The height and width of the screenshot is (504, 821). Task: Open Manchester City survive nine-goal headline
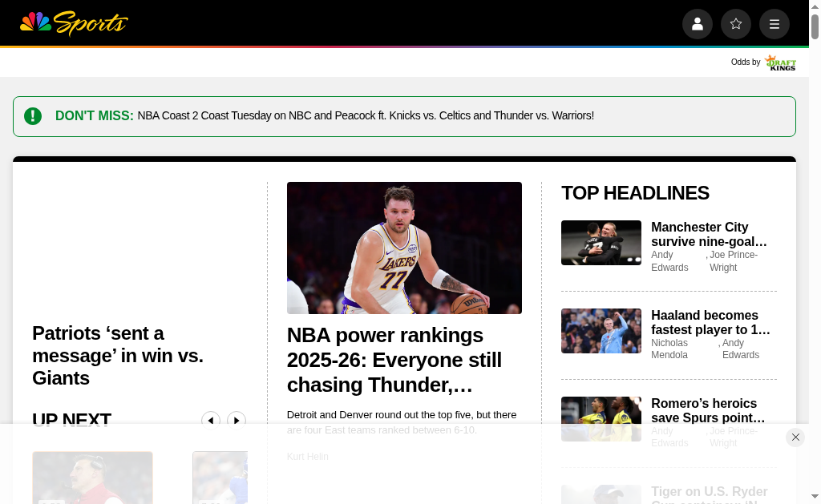[709, 234]
